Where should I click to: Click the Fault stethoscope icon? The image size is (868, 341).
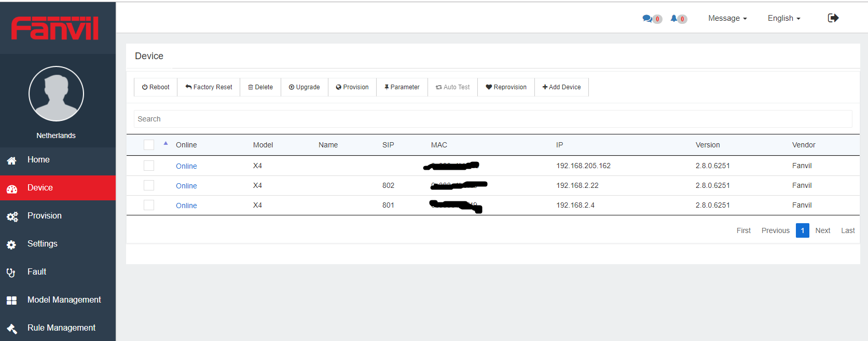11,272
